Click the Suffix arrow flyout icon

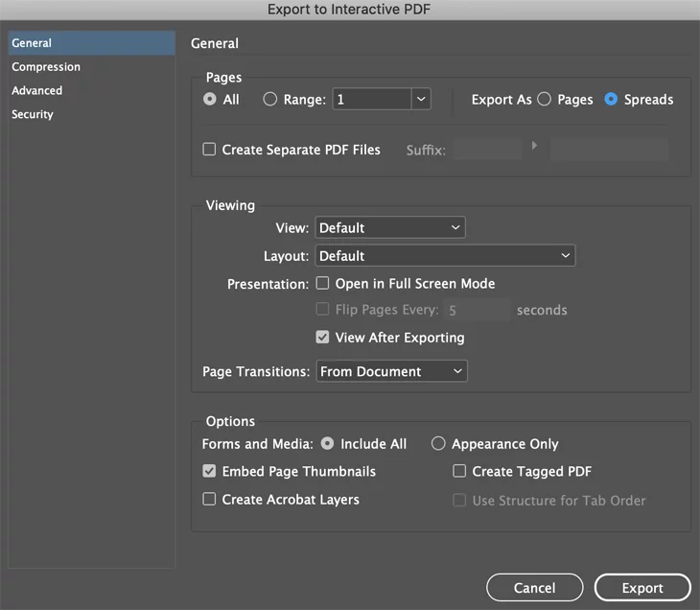click(534, 146)
